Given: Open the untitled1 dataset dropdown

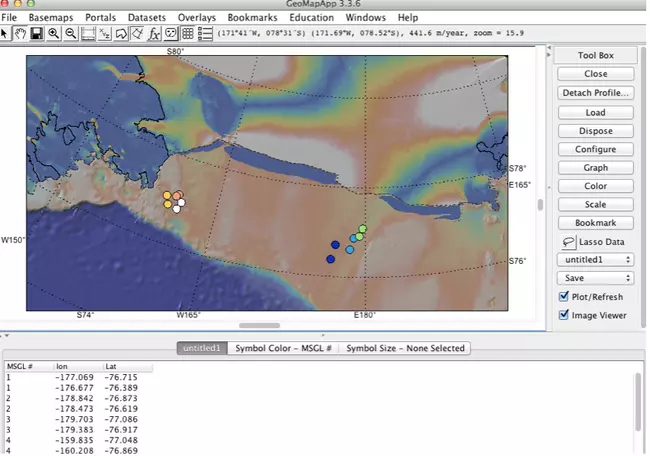Looking at the screenshot, I should click(595, 260).
